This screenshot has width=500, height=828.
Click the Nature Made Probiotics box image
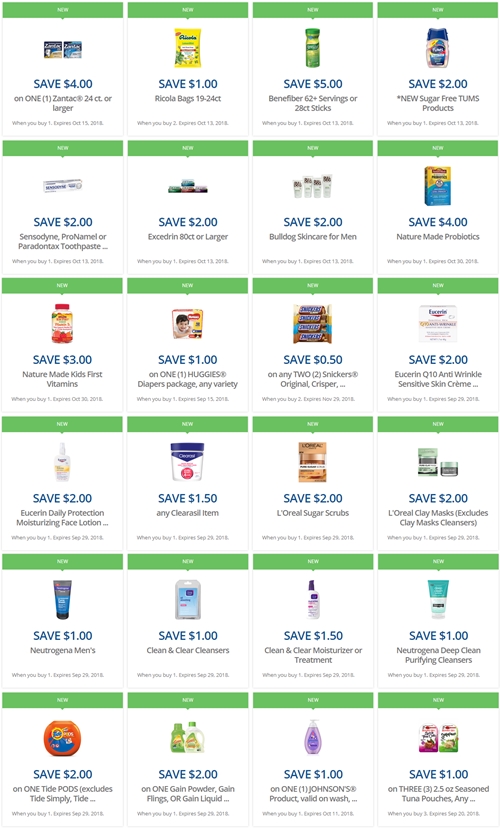(x=438, y=186)
